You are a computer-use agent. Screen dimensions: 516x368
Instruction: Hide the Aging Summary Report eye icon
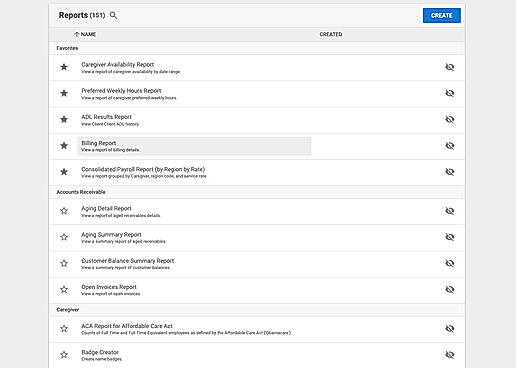pyautogui.click(x=450, y=237)
